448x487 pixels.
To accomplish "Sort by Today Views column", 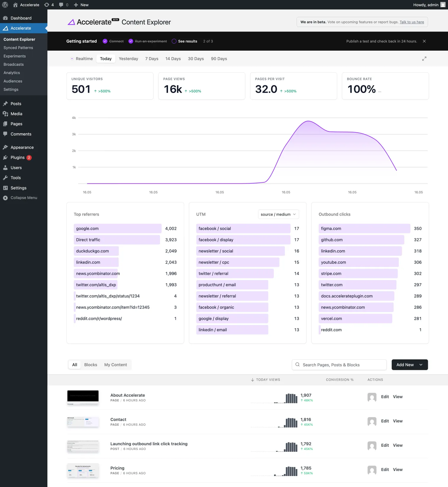I will 265,380.
